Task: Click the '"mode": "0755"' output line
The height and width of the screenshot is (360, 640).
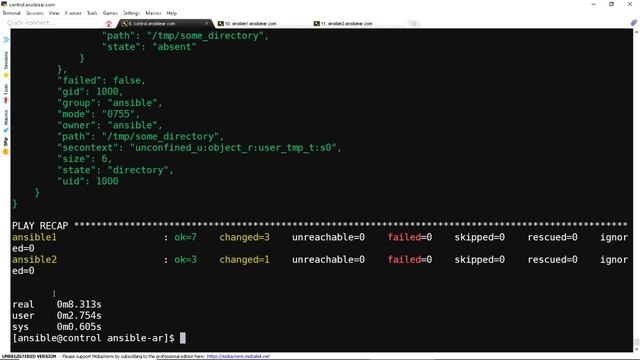Action: [x=98, y=114]
